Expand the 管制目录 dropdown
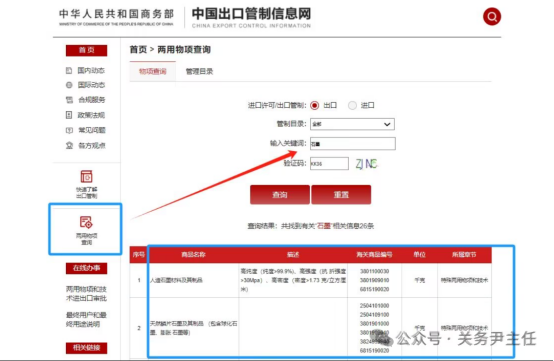554x361 pixels. (352, 124)
